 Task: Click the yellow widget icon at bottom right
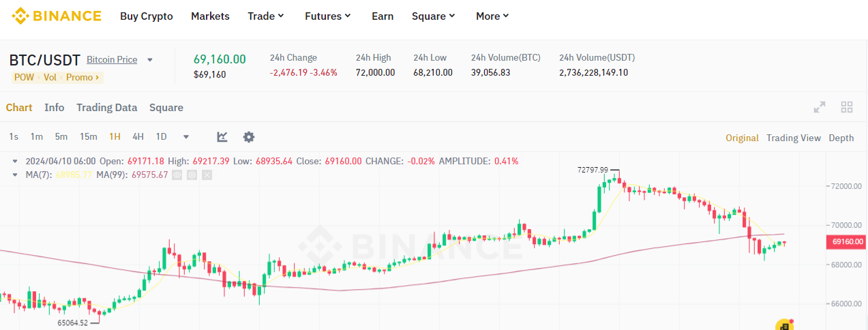point(784,325)
